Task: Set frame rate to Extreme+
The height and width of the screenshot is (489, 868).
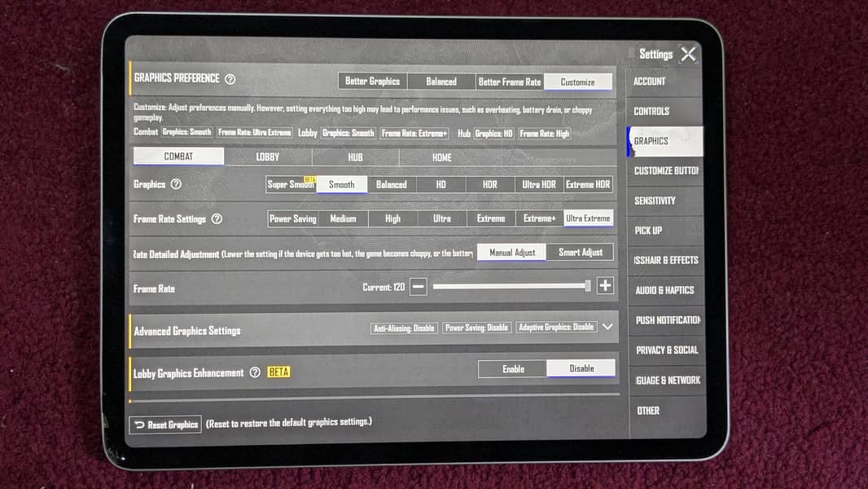Action: tap(540, 218)
